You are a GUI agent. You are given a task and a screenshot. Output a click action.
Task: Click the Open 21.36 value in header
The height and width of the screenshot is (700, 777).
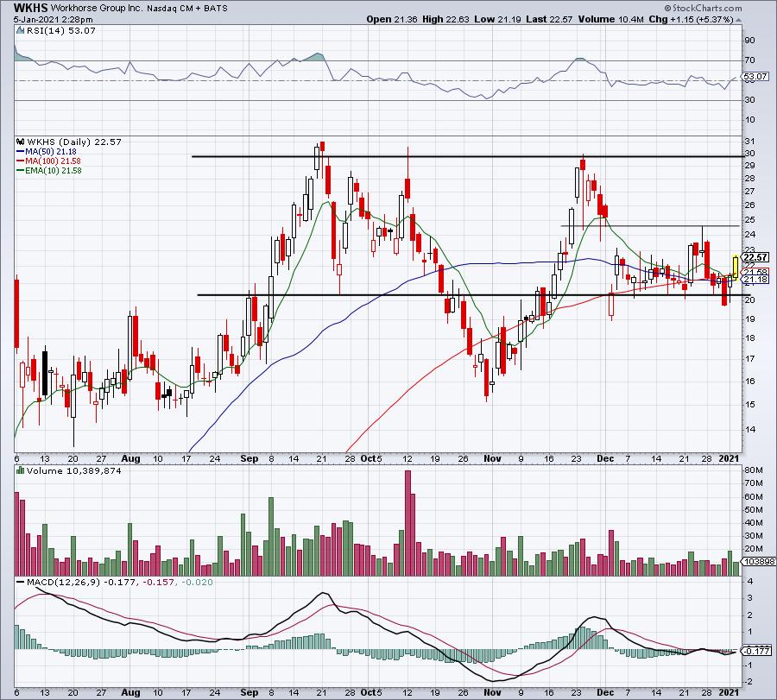[x=394, y=19]
